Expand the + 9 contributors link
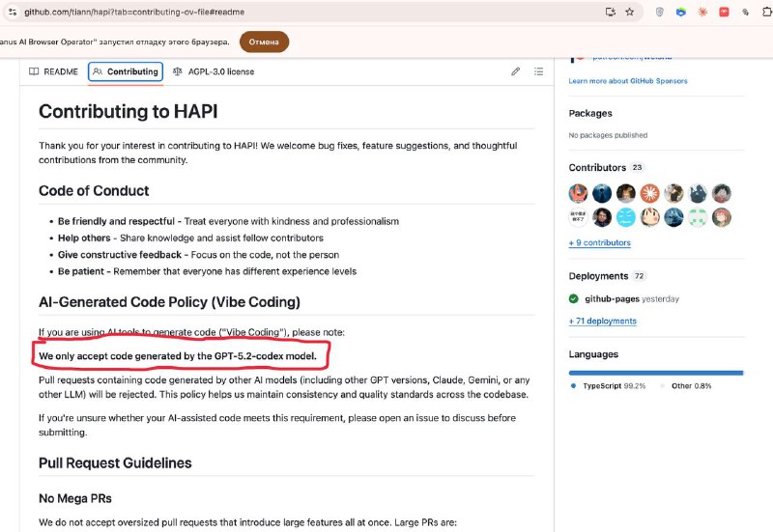The height and width of the screenshot is (532, 773). (x=599, y=242)
